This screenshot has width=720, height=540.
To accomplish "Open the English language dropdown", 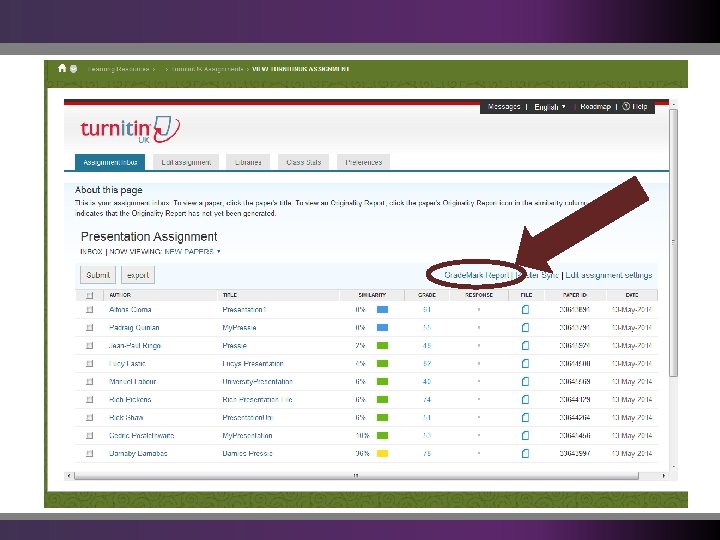I will tap(550, 107).
